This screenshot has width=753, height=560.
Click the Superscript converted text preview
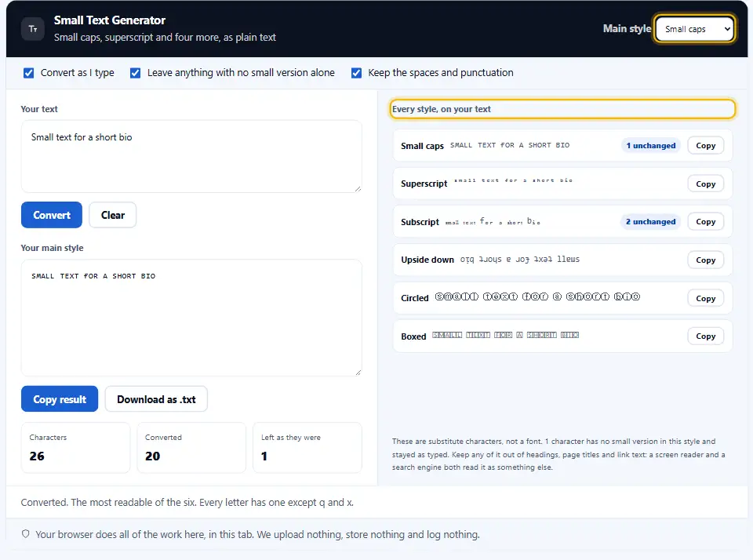[513, 180]
